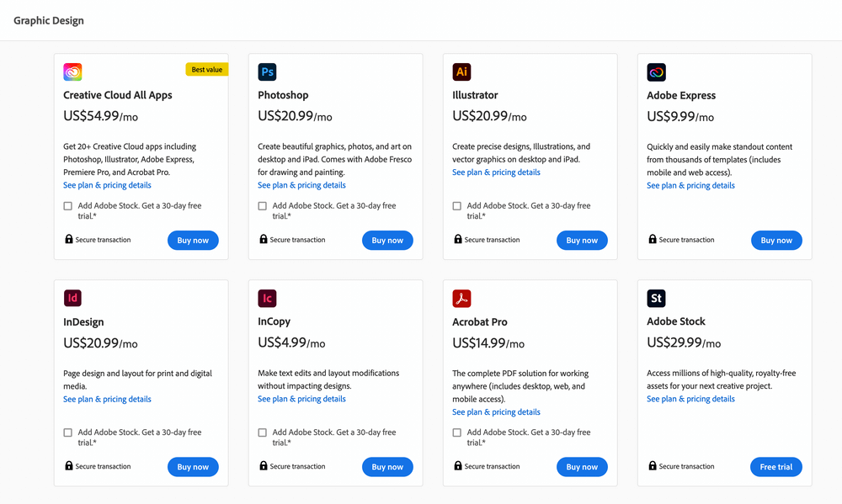Click the Graphic Design section heading
Viewport: 842px width, 504px height.
49,20
